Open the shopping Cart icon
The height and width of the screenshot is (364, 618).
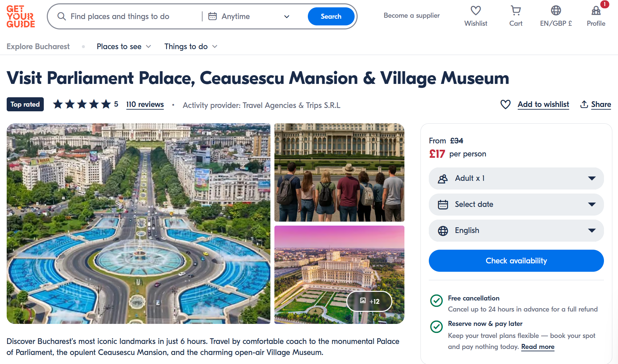tap(516, 11)
